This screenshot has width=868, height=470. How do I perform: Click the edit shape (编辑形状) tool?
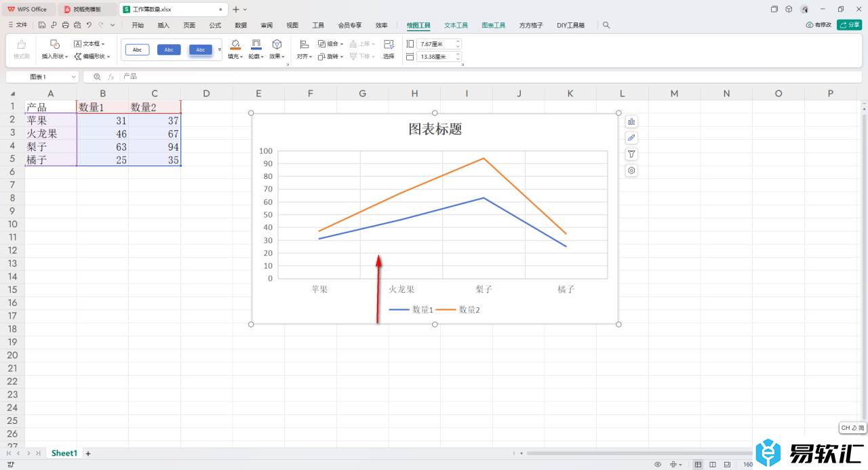point(92,56)
